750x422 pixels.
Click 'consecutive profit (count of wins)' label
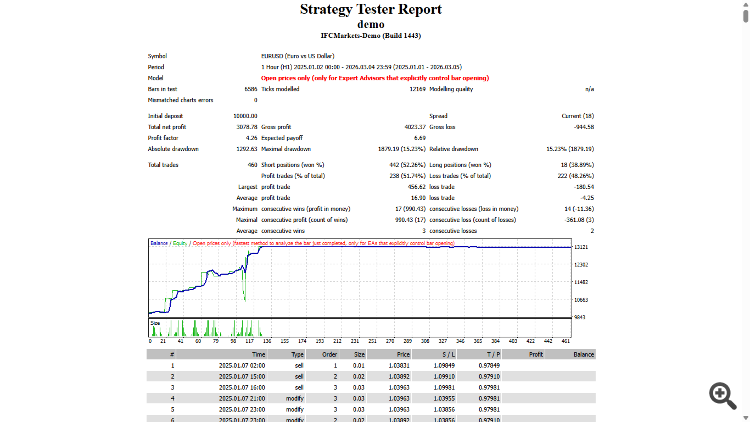coord(305,220)
